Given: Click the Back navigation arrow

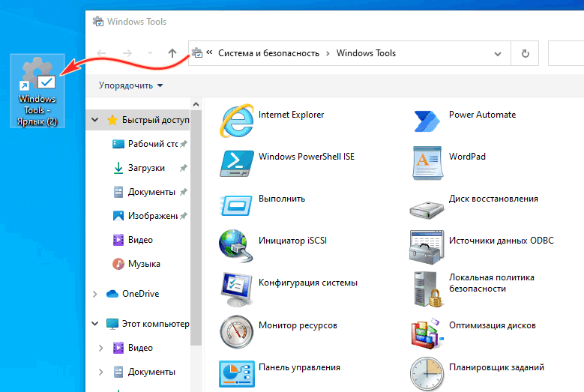Looking at the screenshot, I should (101, 53).
